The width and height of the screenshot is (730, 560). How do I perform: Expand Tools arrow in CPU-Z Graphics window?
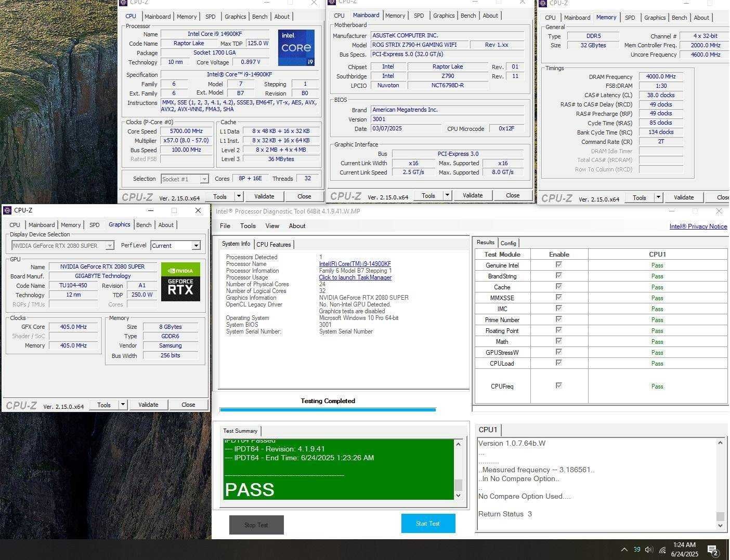(x=123, y=405)
